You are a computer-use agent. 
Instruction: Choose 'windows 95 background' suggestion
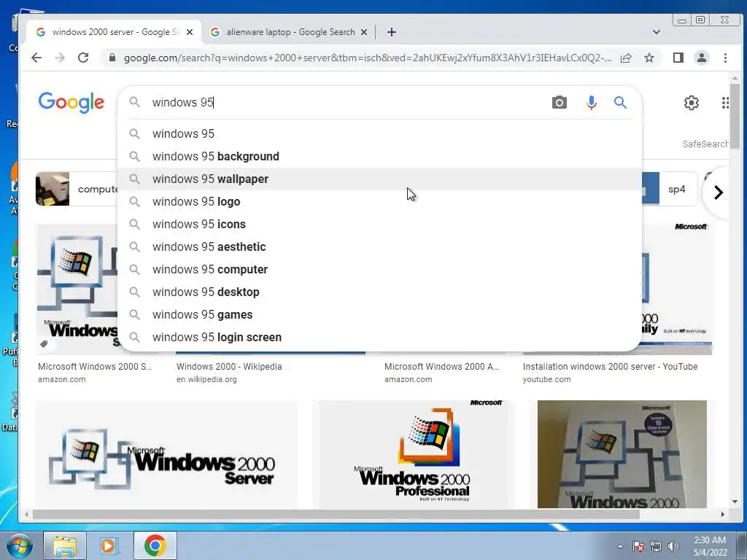tap(379, 156)
